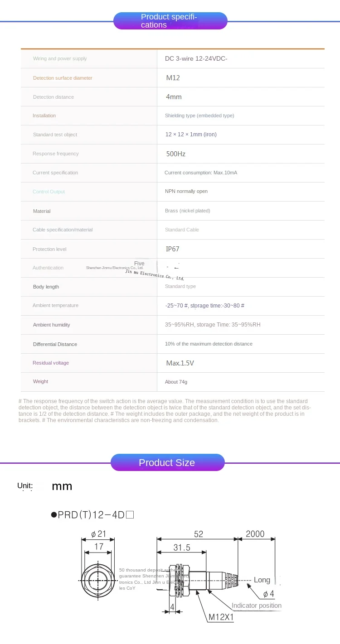This screenshot has width=340, height=644.
Task: Click the Detection distance 4mm value
Action: (x=174, y=97)
